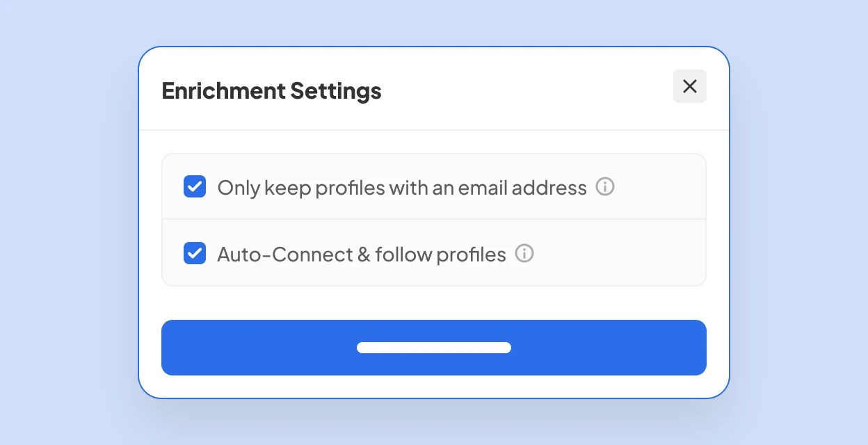
Task: Select the Auto-Connect & follow profiles label
Action: [362, 254]
